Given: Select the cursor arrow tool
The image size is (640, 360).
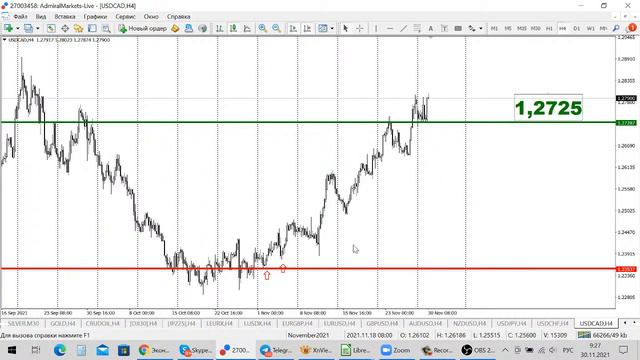Looking at the screenshot, I should [346, 28].
